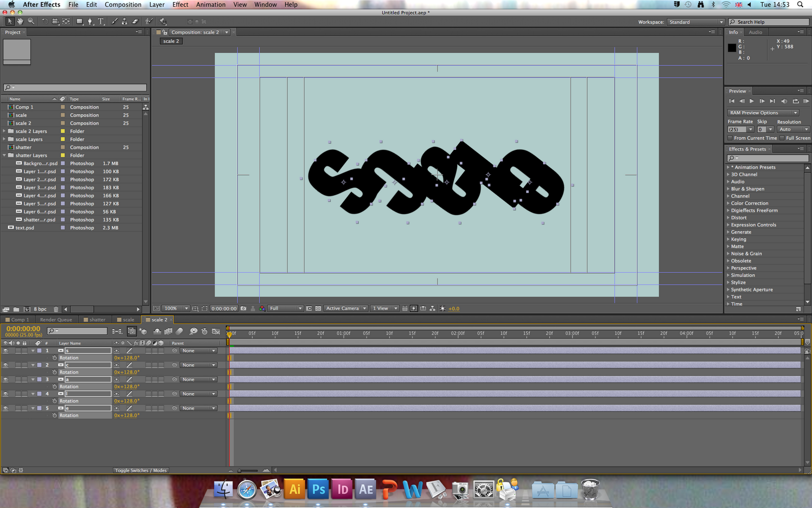The image size is (812, 508).
Task: Select the Puppet Pin tool
Action: (163, 21)
